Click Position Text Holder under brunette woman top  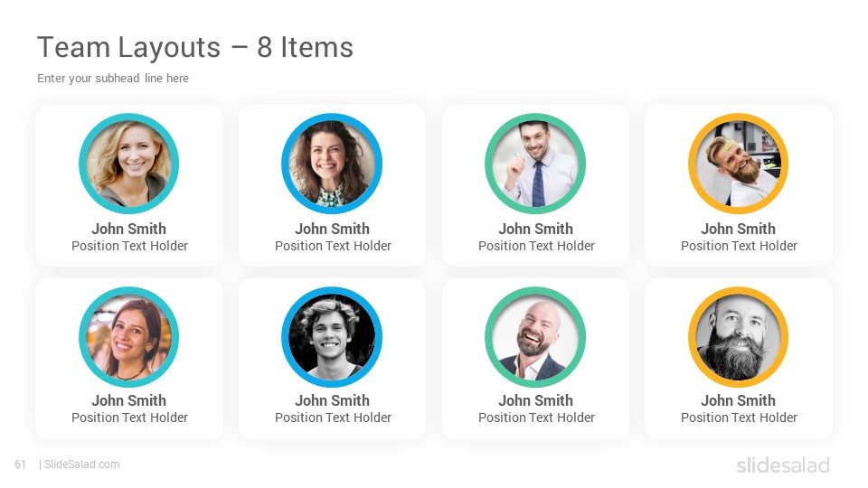click(x=334, y=246)
